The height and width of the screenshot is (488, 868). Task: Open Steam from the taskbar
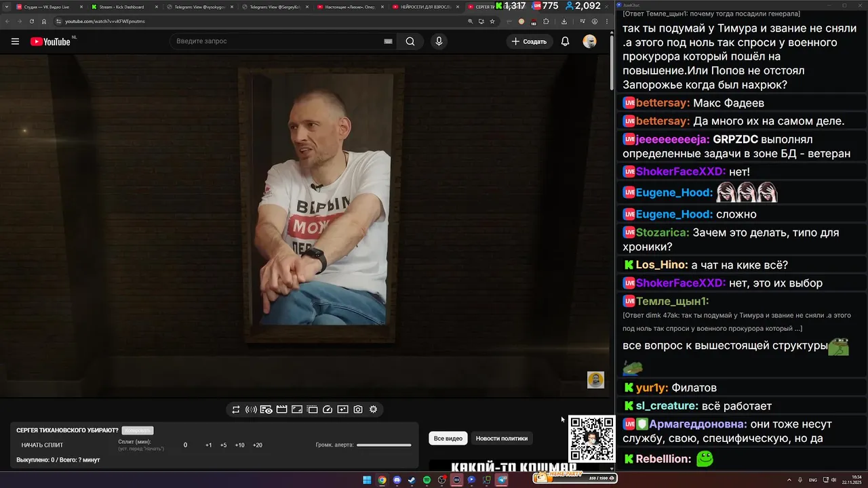pos(412,480)
